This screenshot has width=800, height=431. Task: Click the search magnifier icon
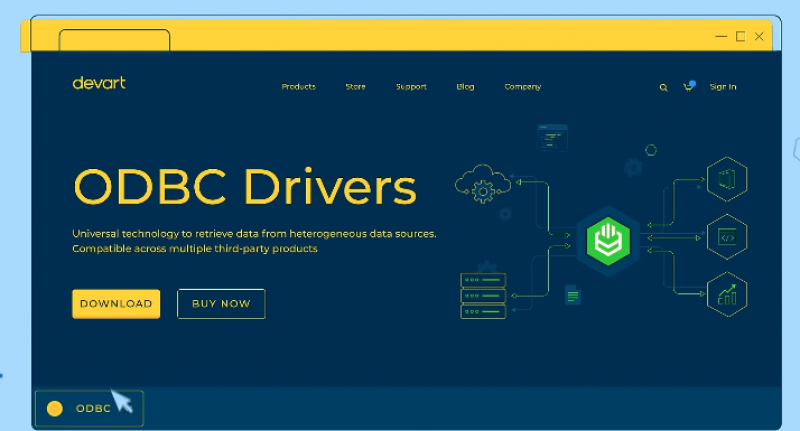[x=663, y=88]
